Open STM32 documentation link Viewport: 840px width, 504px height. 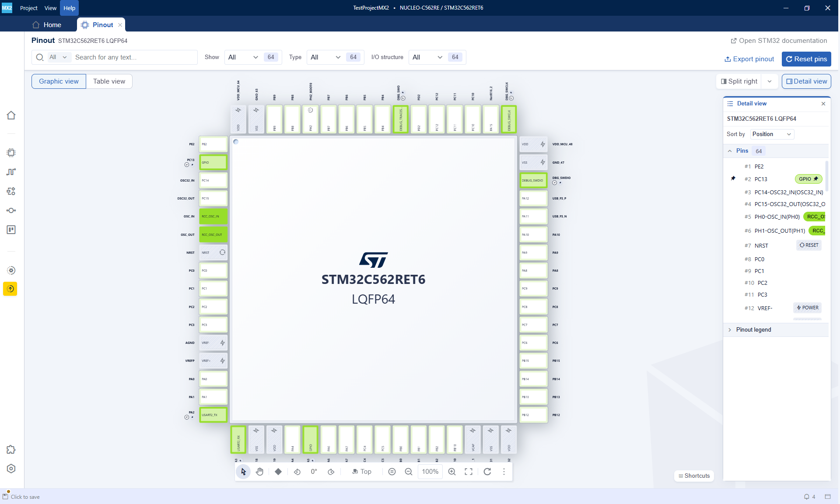pyautogui.click(x=779, y=41)
